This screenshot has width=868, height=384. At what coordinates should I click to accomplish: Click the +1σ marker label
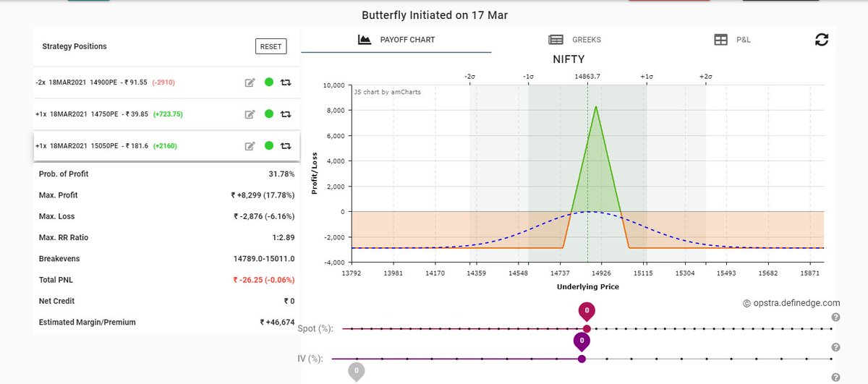click(646, 76)
